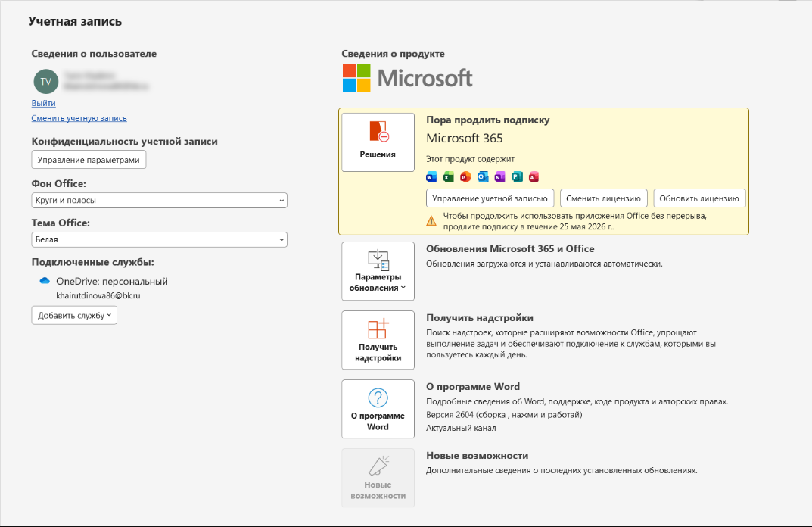Click the Сменить учетную запись link

[79, 118]
